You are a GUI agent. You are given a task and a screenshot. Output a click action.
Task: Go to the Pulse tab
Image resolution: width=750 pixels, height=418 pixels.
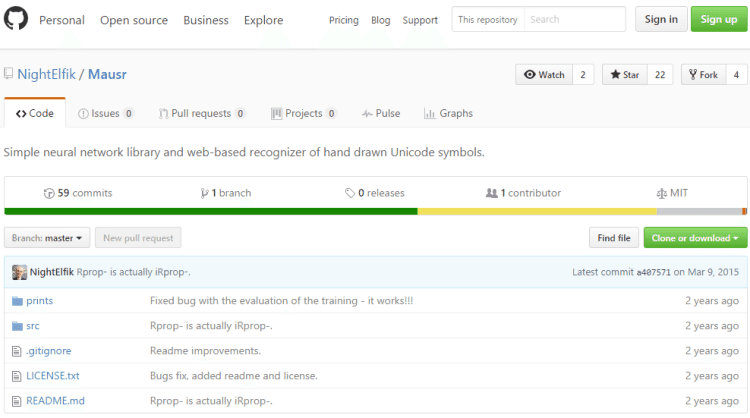381,113
